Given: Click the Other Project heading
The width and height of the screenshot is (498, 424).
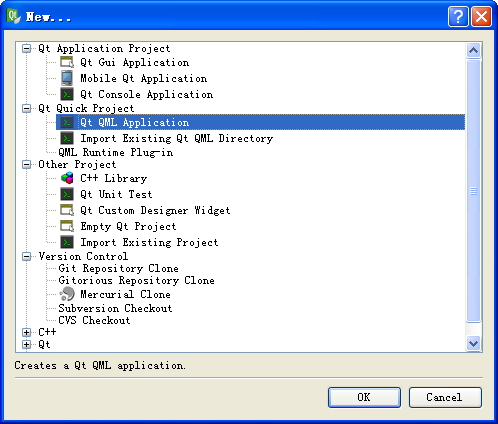Looking at the screenshot, I should coord(77,165).
